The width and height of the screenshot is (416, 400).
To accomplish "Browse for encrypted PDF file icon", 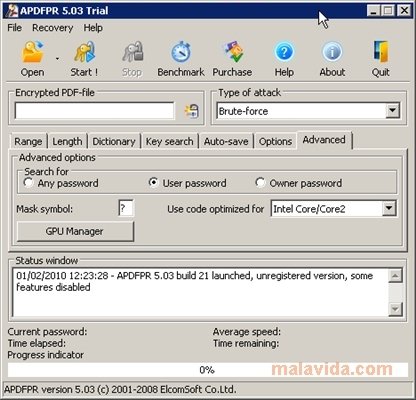I will [192, 111].
